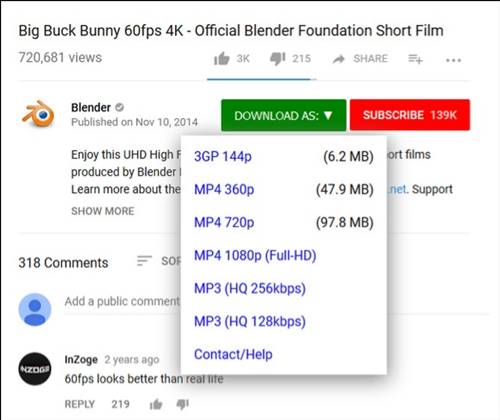Open the Contact/Help link in menu

[233, 354]
